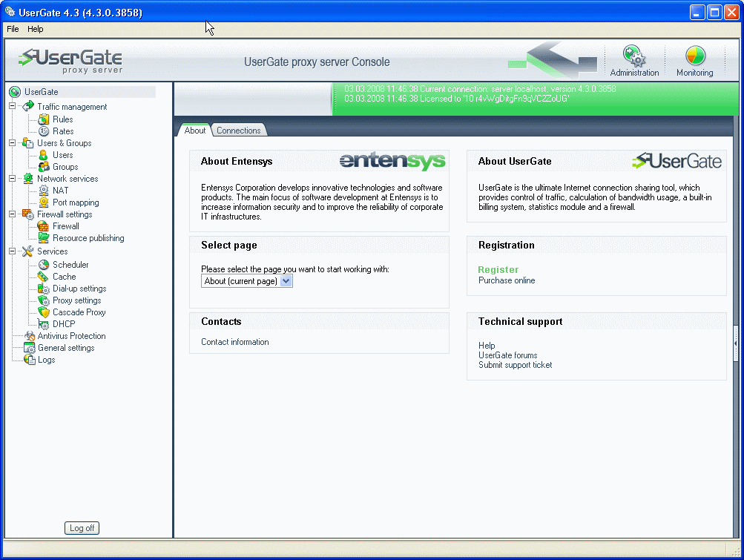The image size is (744, 560).
Task: Collapse the Traffic management tree node
Action: (x=13, y=106)
